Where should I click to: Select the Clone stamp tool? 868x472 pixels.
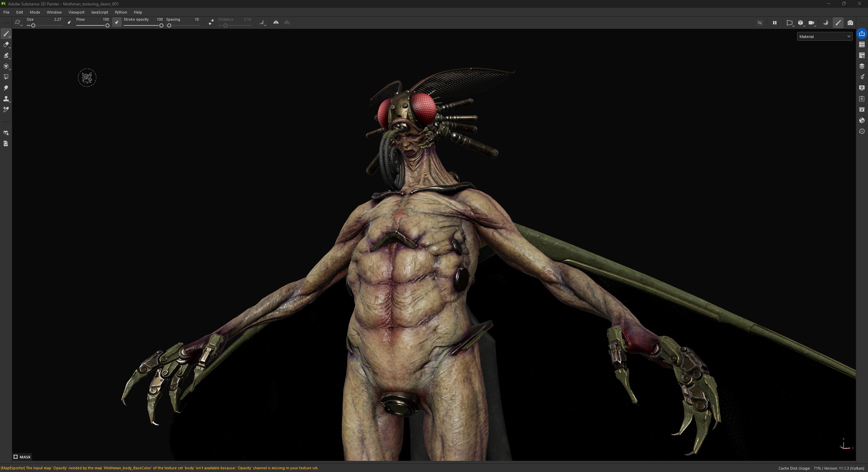pyautogui.click(x=6, y=99)
